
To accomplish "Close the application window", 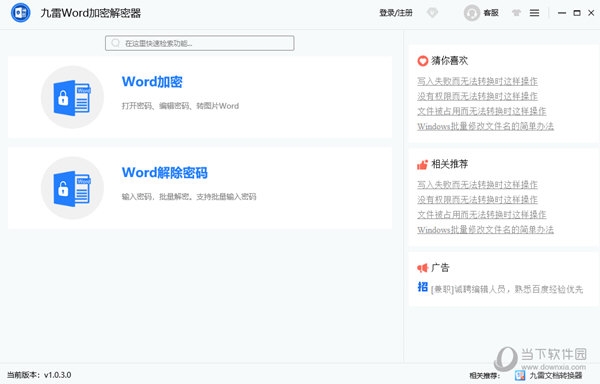I will tap(591, 13).
